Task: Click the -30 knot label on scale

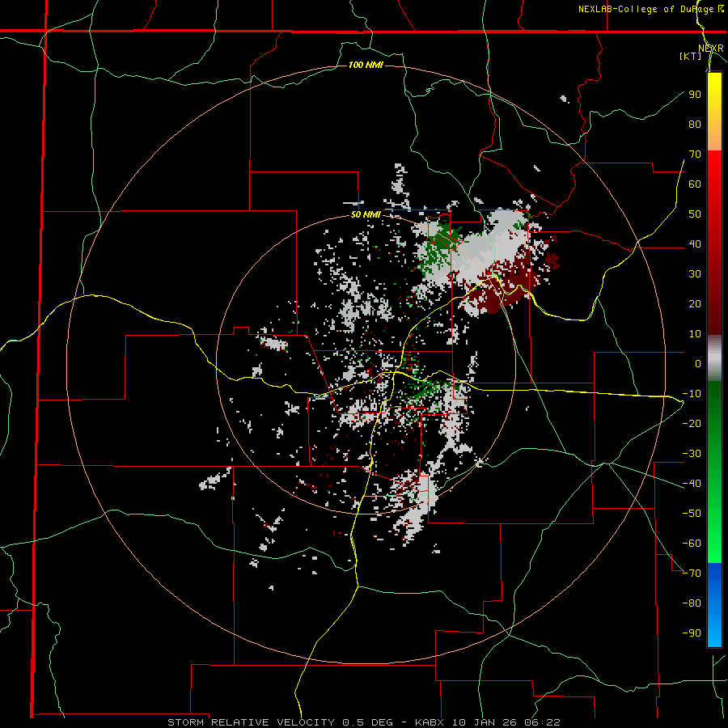Action: [692, 454]
